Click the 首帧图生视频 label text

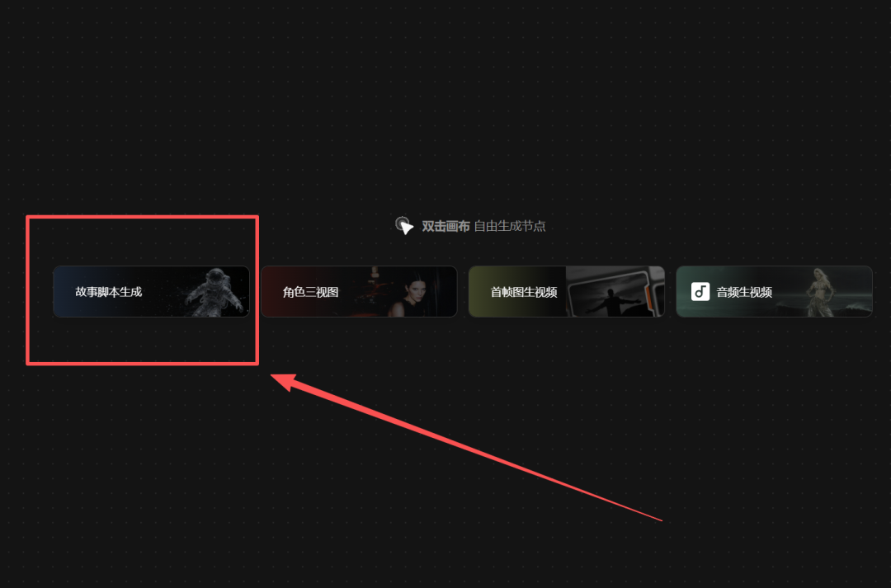tap(524, 292)
